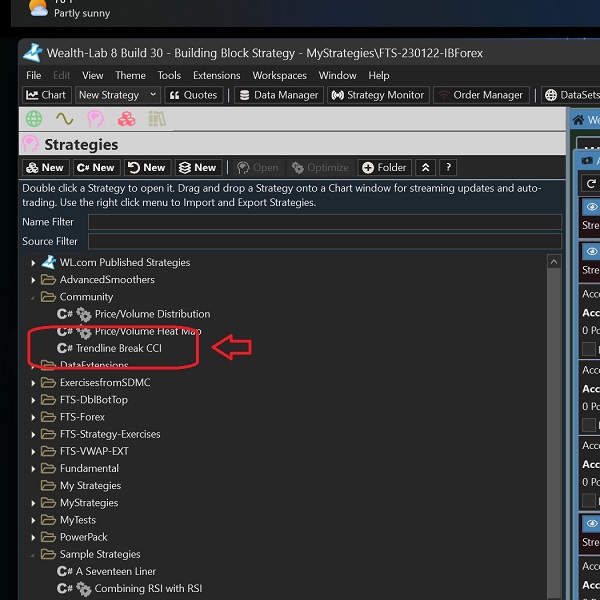Select the green globe DataSets tab icon
600x600 pixels.
pyautogui.click(x=34, y=119)
